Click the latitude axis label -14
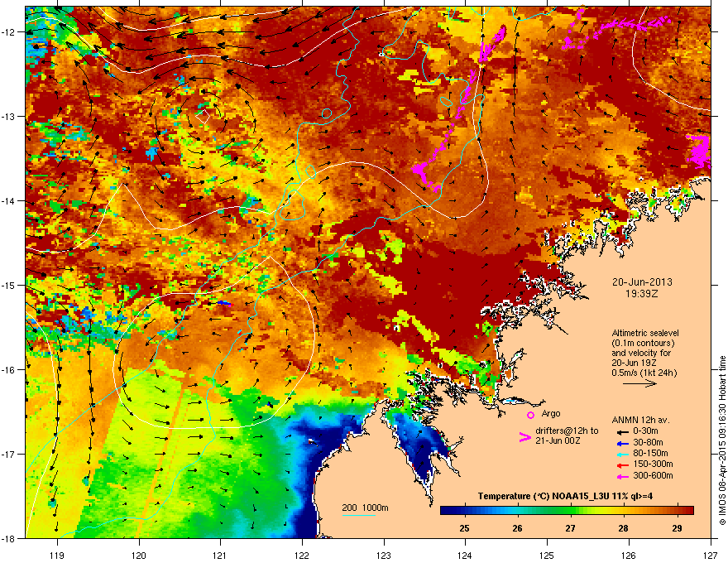 coord(9,200)
